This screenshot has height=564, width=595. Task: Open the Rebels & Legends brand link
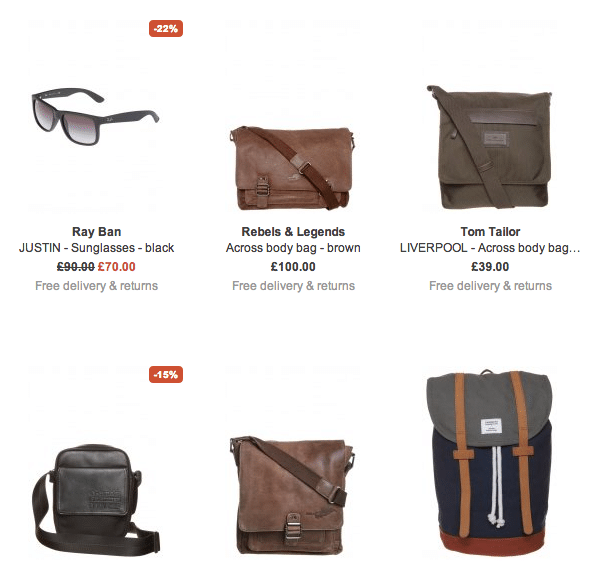tap(293, 232)
